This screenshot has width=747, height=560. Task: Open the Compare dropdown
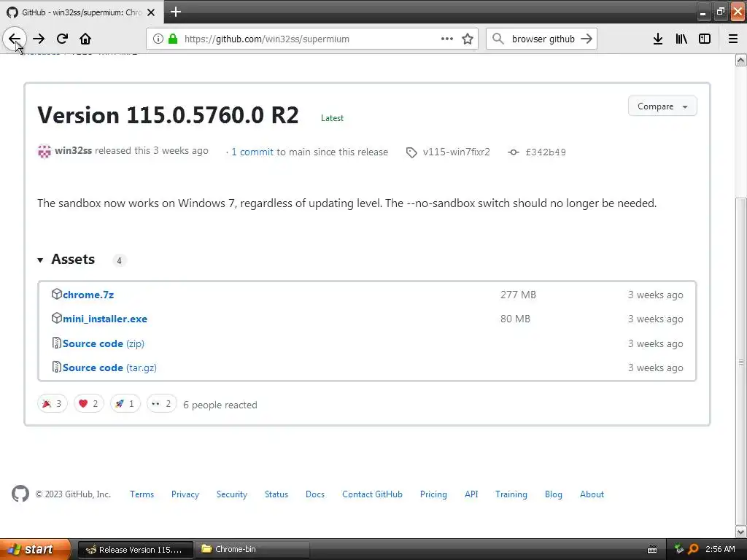pos(662,106)
